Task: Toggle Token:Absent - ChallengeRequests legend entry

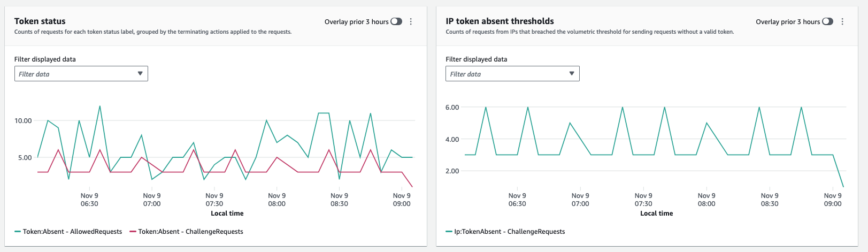Action: tap(187, 232)
